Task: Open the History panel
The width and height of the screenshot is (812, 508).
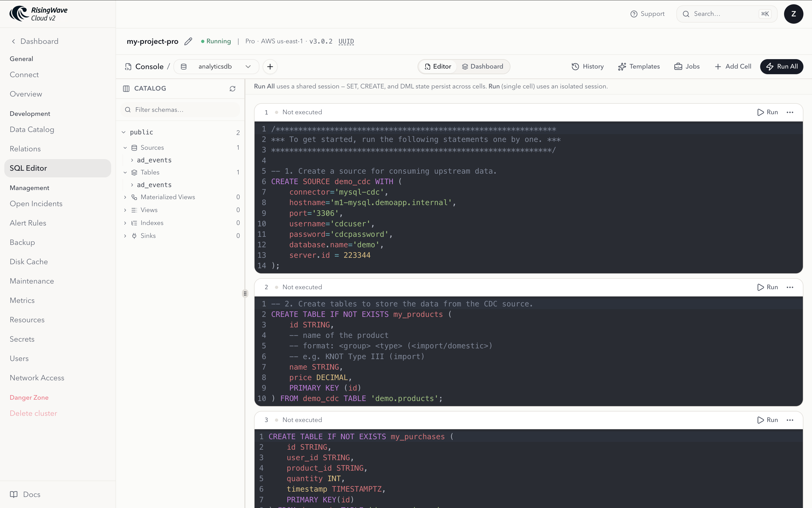Action: coord(588,67)
